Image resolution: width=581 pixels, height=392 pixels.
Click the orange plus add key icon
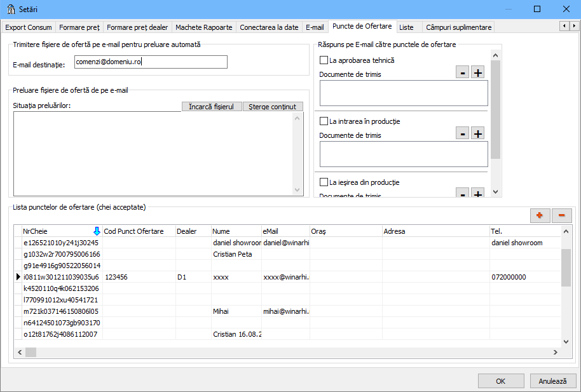point(540,215)
